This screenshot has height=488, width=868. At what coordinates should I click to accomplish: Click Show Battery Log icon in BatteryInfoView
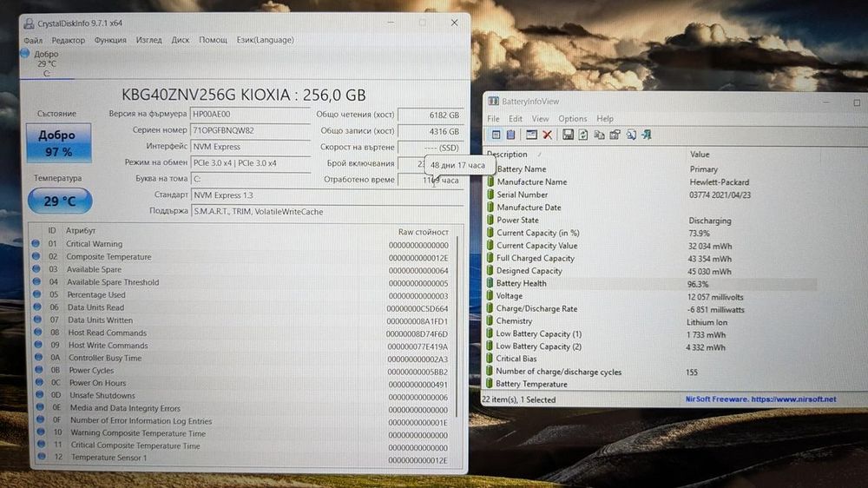pos(511,135)
